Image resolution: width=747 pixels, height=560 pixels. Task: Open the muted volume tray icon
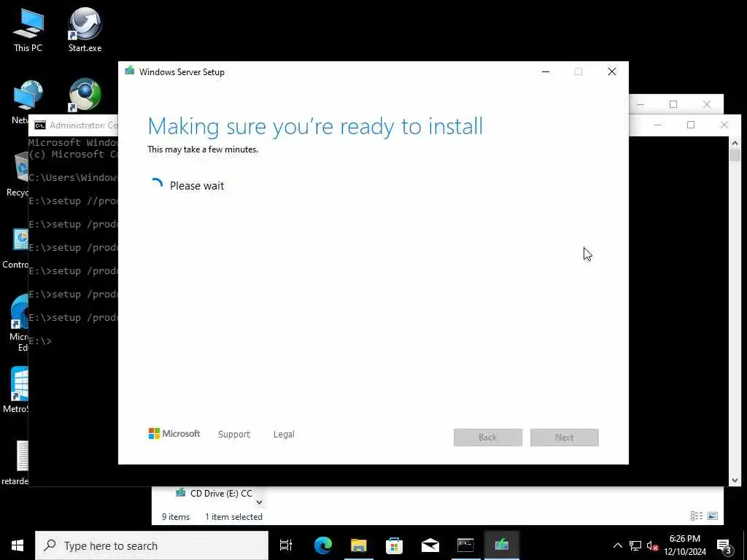coord(652,545)
